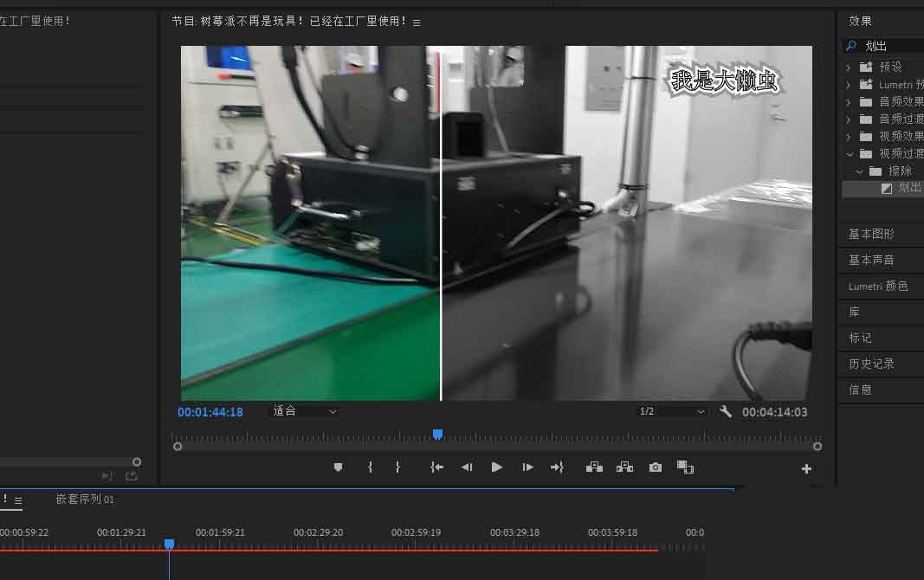Open the button editor plus icon
Image resolution: width=924 pixels, height=580 pixels.
[806, 469]
